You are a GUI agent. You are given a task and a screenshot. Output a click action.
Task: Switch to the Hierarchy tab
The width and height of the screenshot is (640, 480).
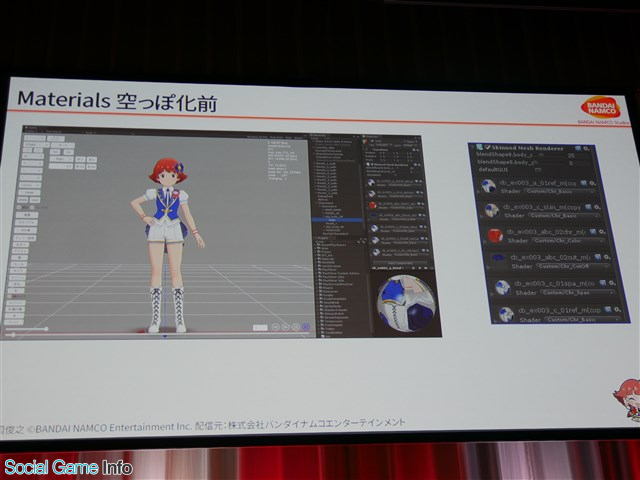coord(319,135)
